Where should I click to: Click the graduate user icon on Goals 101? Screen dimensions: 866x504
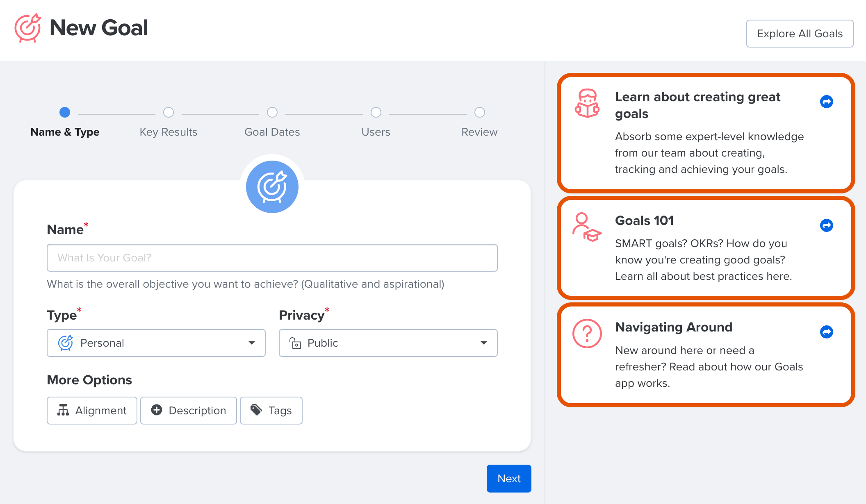coord(587,227)
